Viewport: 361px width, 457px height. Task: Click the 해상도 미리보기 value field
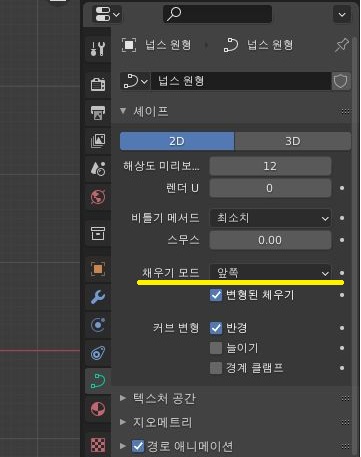click(270, 166)
